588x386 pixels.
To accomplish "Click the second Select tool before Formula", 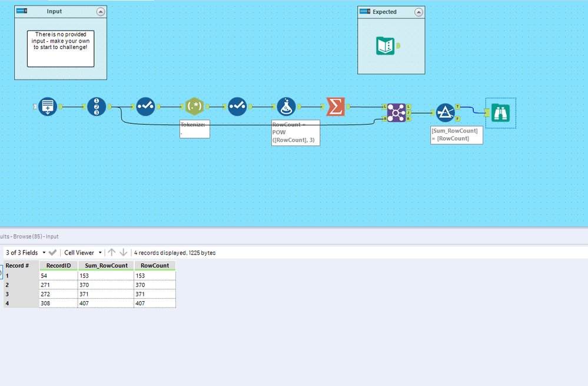I will 237,107.
